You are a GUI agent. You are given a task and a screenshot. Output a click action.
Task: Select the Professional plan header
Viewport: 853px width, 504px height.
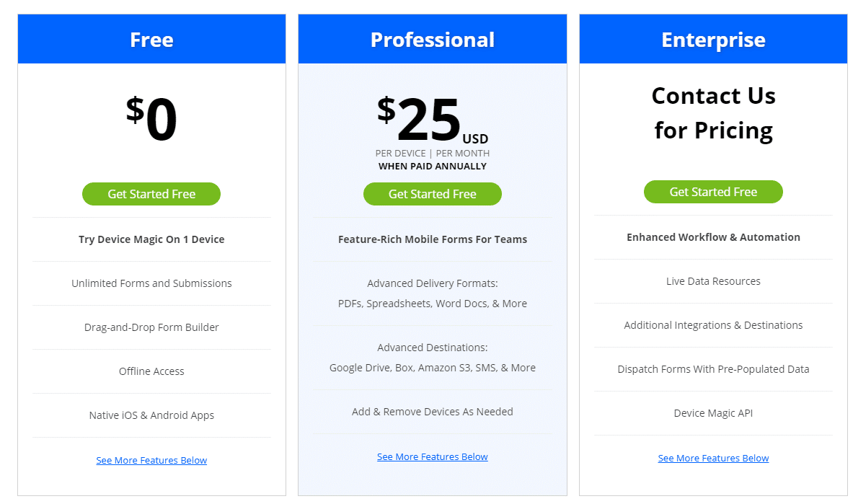(432, 39)
